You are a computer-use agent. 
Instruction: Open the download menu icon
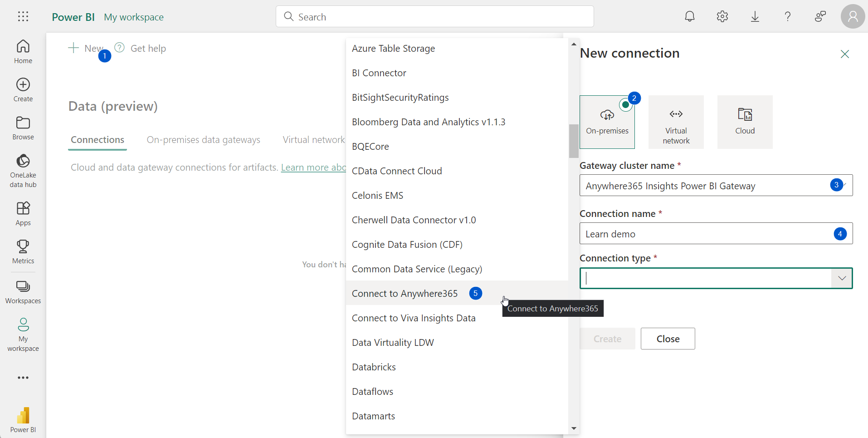click(x=755, y=17)
